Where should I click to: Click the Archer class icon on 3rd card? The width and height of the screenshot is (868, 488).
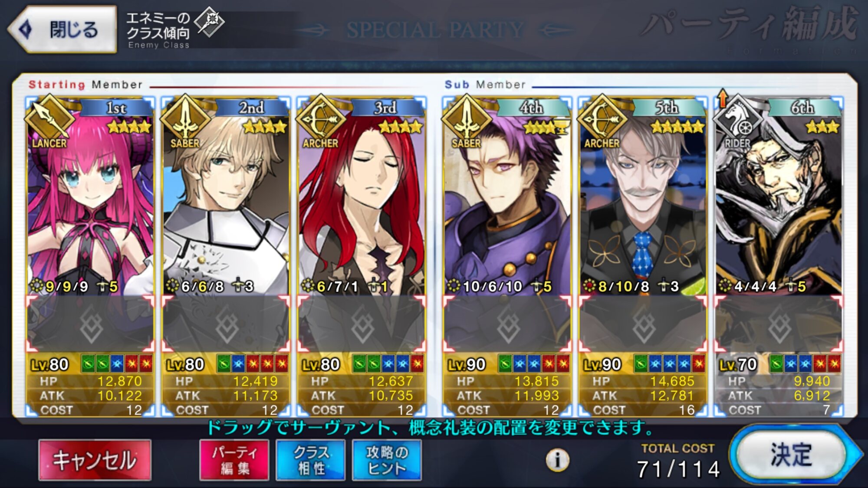pyautogui.click(x=320, y=120)
